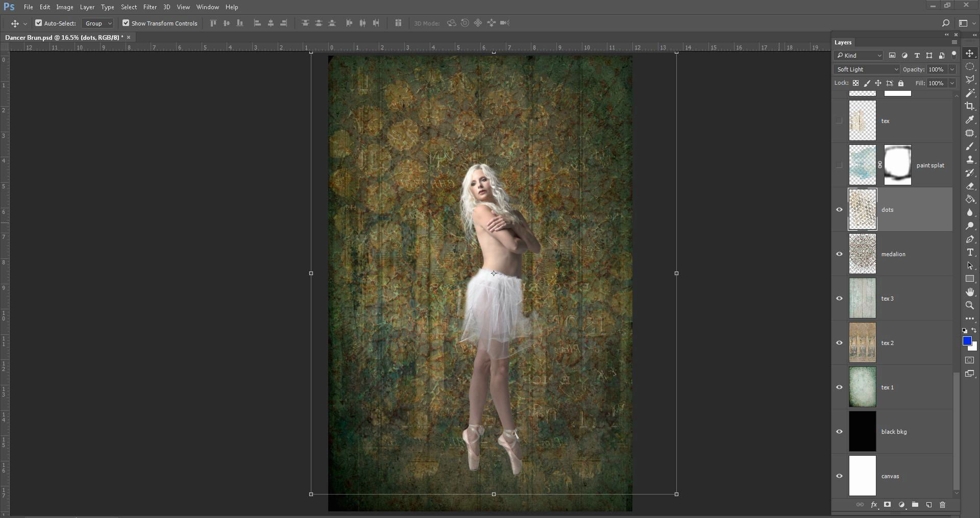Open the Filter menu
Image resolution: width=980 pixels, height=518 pixels.
pyautogui.click(x=150, y=7)
